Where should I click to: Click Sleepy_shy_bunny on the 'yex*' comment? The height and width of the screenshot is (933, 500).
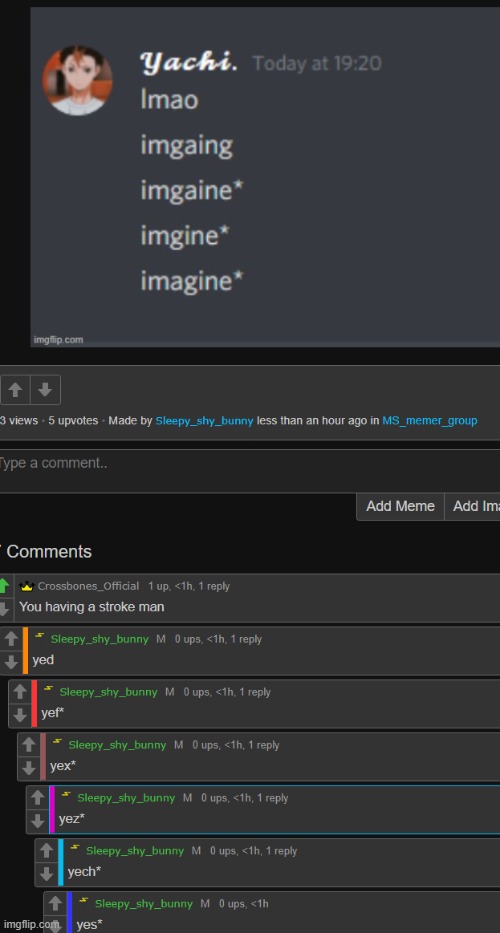coord(117,745)
